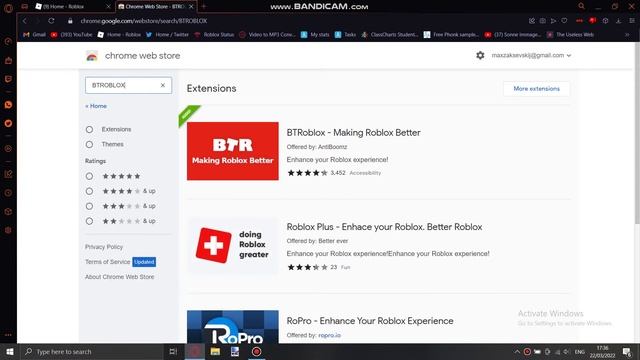Open RoPro - Enhance Your Roblox Experience title

point(370,321)
